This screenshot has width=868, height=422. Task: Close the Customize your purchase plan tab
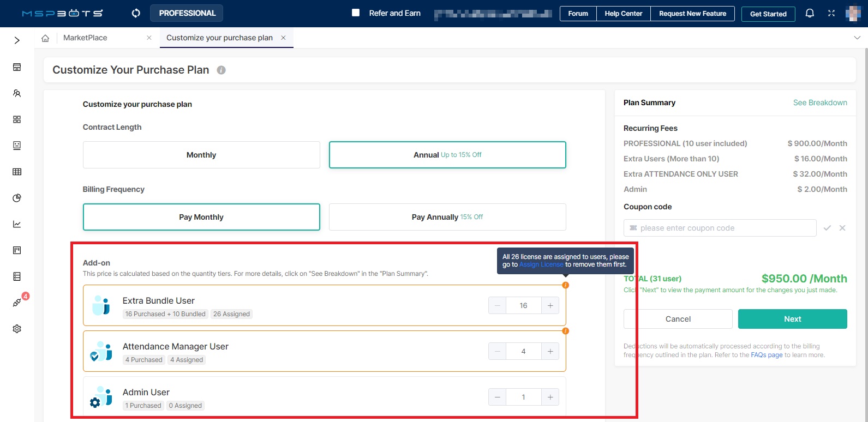point(283,38)
